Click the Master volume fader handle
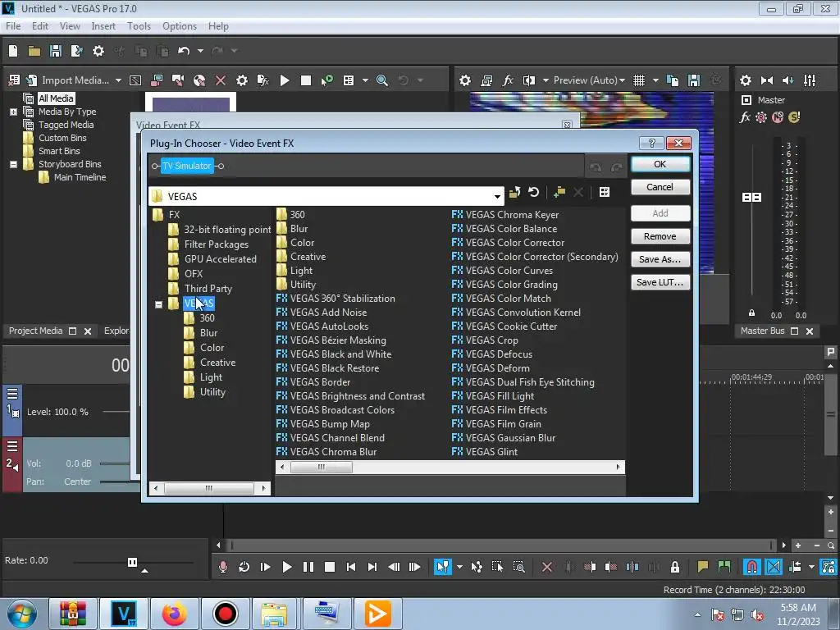The height and width of the screenshot is (630, 840). pos(751,198)
